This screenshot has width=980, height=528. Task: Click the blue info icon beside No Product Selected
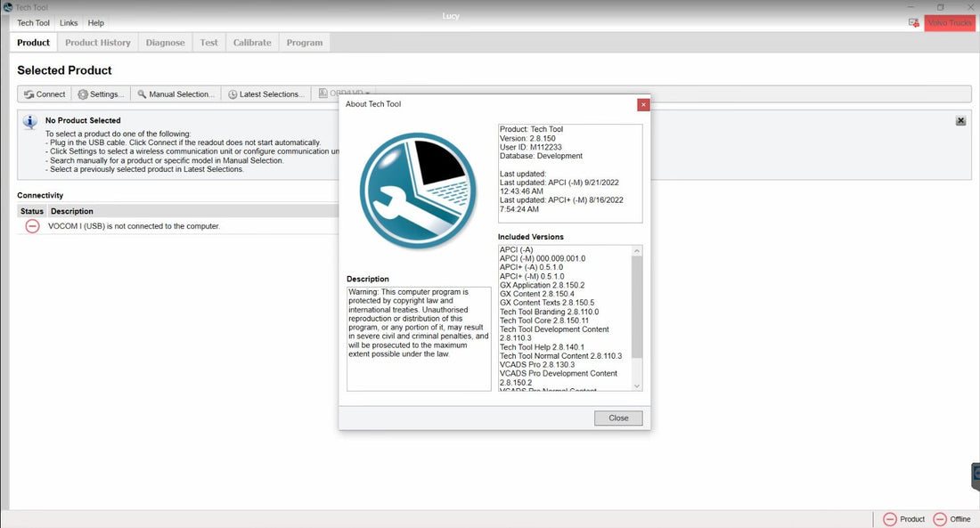point(30,122)
